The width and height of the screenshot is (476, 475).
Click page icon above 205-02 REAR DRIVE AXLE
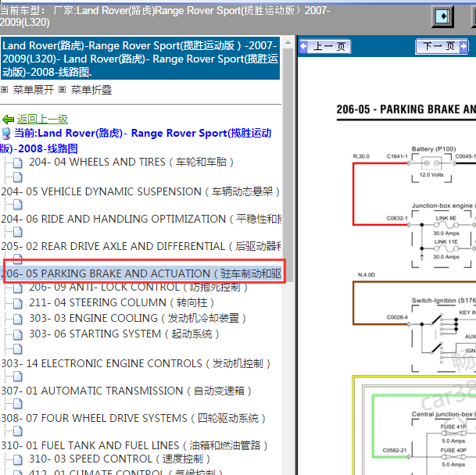(x=18, y=232)
